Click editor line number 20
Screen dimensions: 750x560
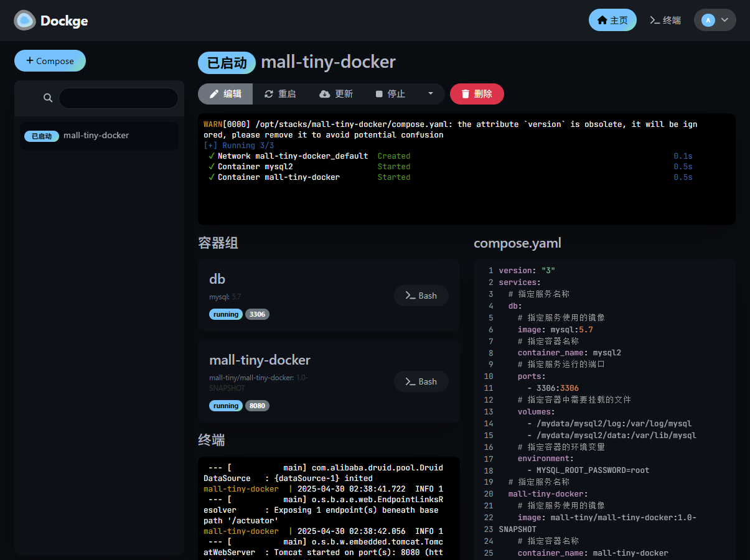(x=489, y=494)
